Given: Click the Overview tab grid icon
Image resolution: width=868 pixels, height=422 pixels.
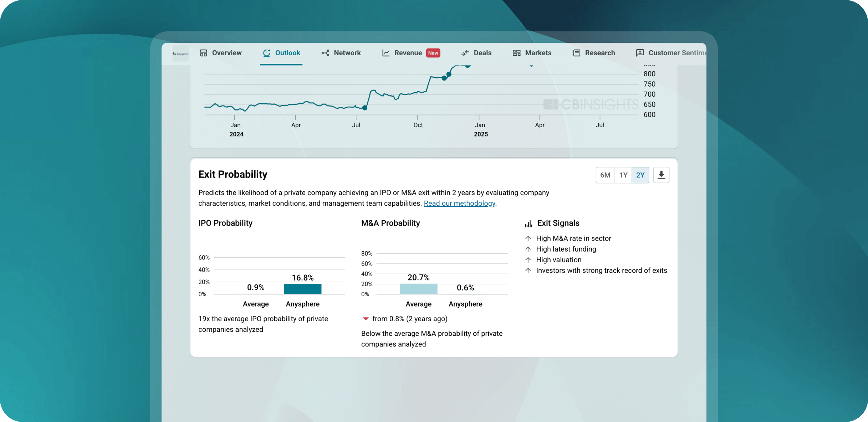Looking at the screenshot, I should pos(203,53).
